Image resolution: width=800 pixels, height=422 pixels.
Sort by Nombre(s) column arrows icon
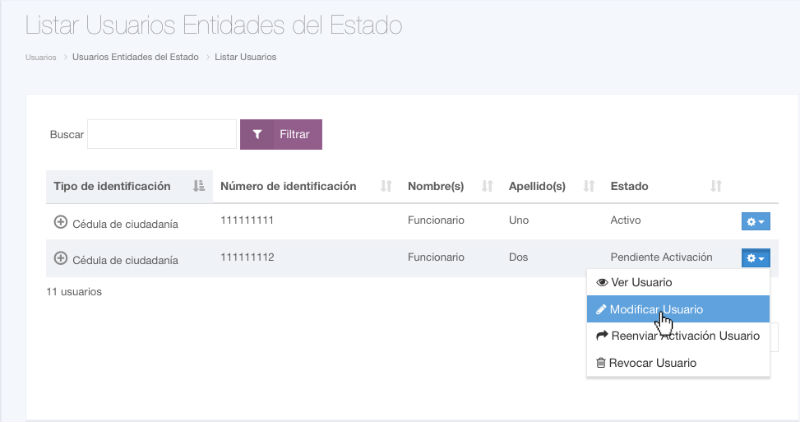point(488,186)
